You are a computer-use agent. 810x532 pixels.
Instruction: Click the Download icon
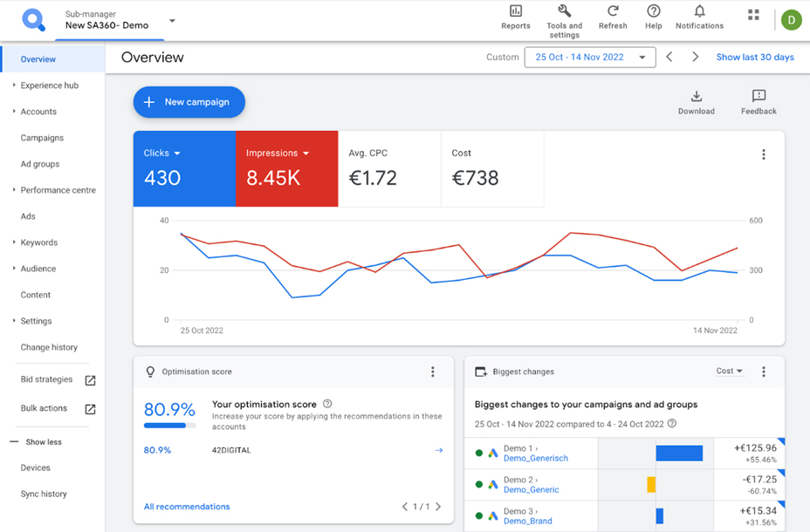[x=697, y=97]
